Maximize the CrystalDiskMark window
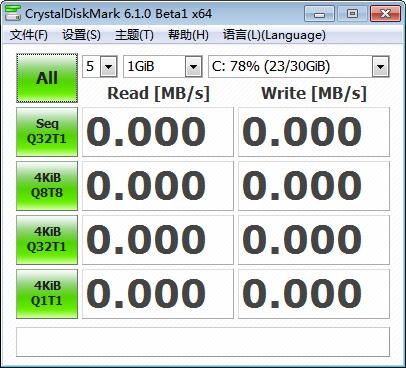 point(352,14)
